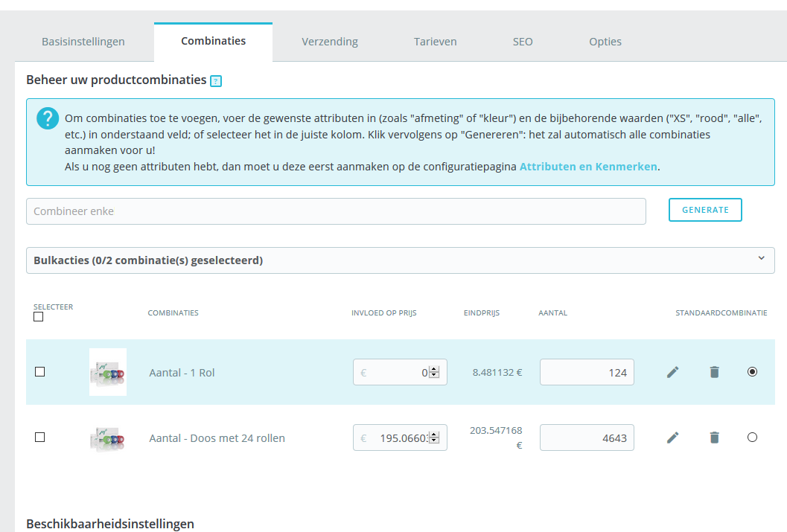
Task: Click the question mark info icon in blue box
Action: pyautogui.click(x=48, y=118)
